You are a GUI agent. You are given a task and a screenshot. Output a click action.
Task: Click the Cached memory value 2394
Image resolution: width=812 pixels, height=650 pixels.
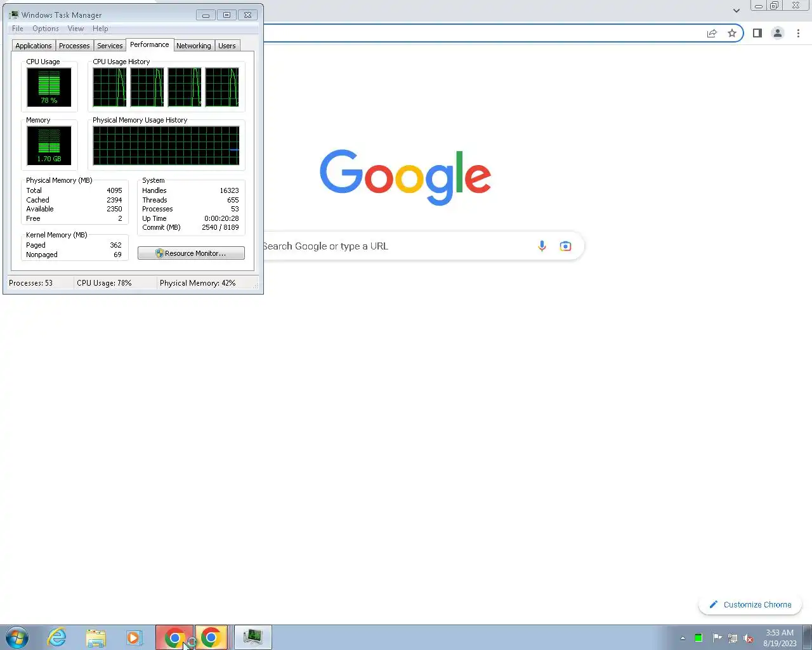click(x=114, y=200)
